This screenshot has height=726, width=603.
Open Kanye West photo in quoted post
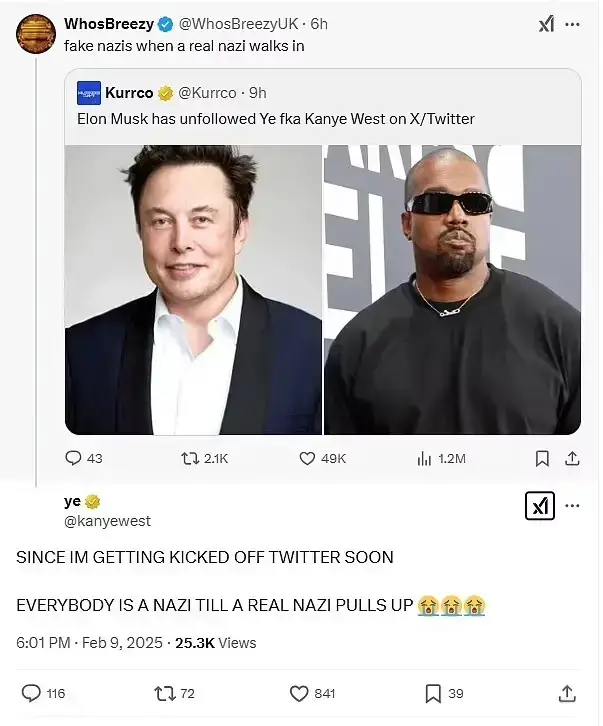point(452,290)
